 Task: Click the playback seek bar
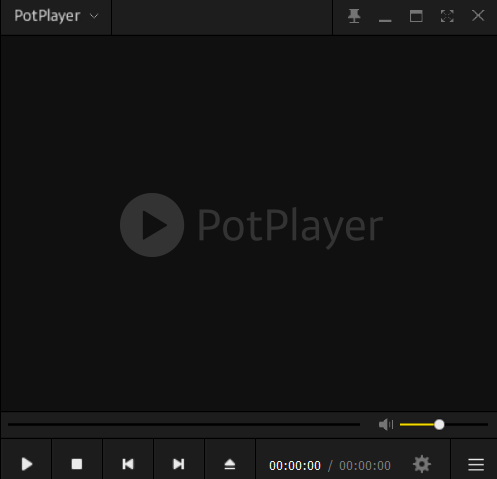coord(184,424)
